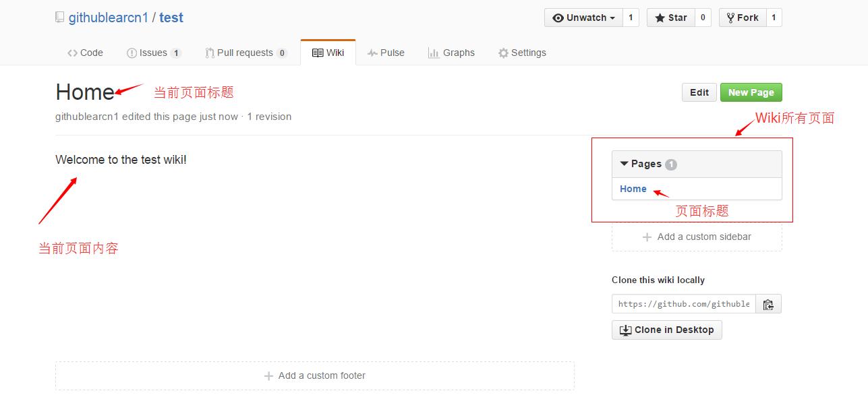Create a wiki page with New Page
868x395 pixels.
(x=751, y=92)
